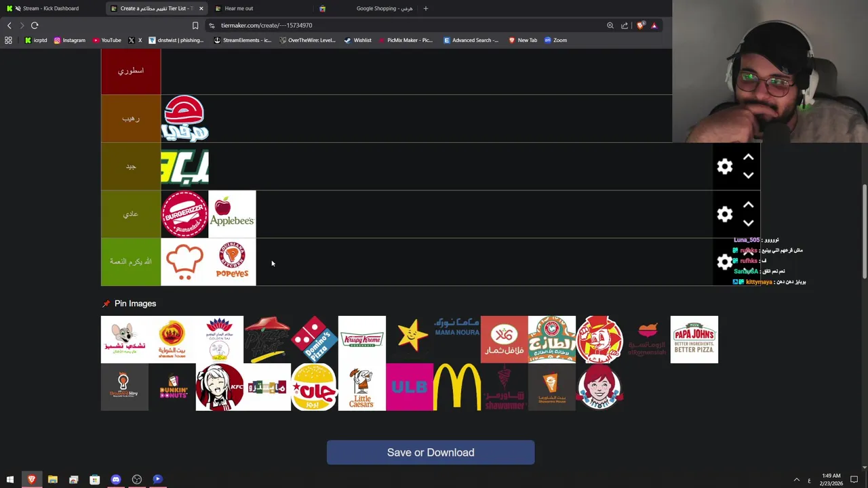This screenshot has width=868, height=488.
Task: Select the chef hat logo in bottom tier
Action: pyautogui.click(x=184, y=262)
